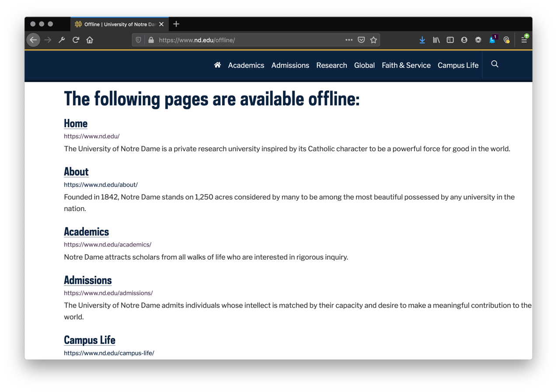
Task: Open the Academics heading link in the list
Action: (x=86, y=231)
